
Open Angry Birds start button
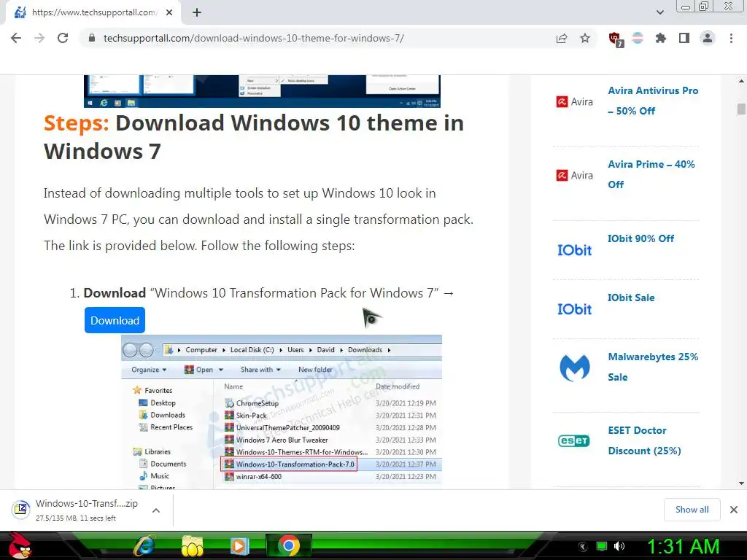pos(19,545)
